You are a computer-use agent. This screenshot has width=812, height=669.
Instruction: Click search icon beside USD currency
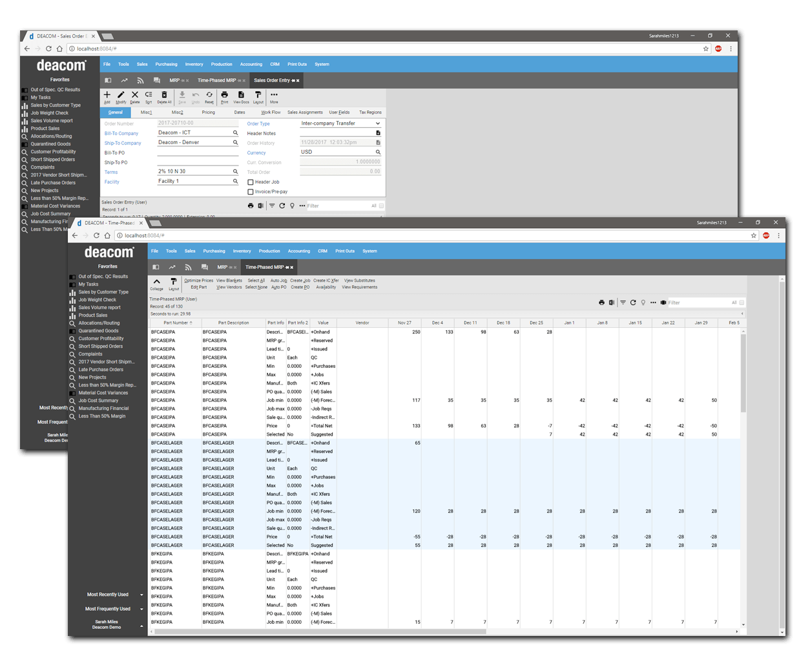[378, 152]
